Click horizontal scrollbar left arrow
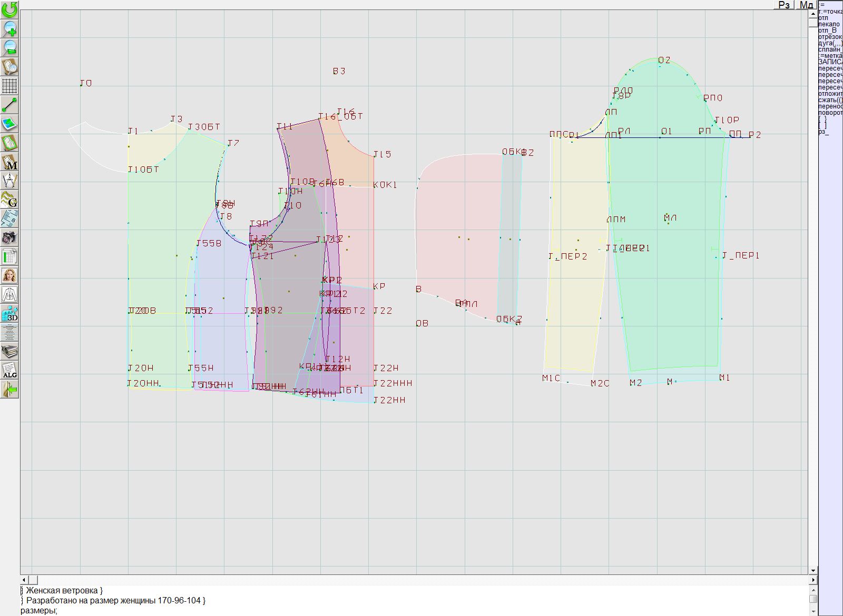Image resolution: width=843 pixels, height=616 pixels. 24,580
